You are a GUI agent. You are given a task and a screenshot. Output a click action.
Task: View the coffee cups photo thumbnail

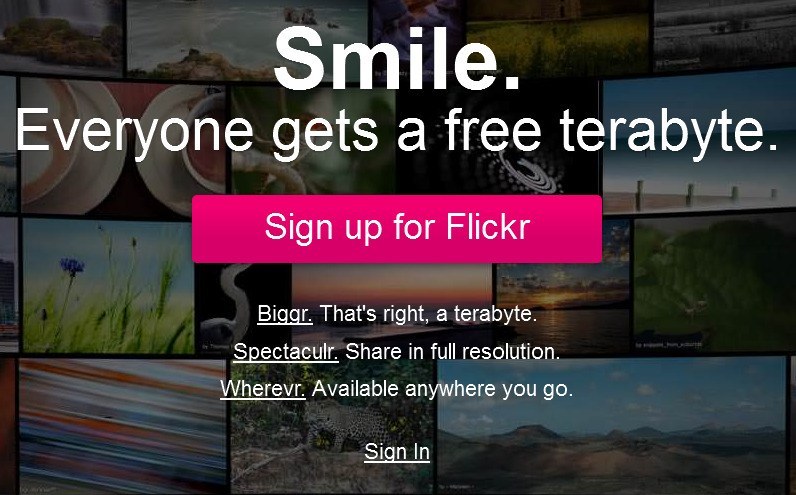click(122, 147)
